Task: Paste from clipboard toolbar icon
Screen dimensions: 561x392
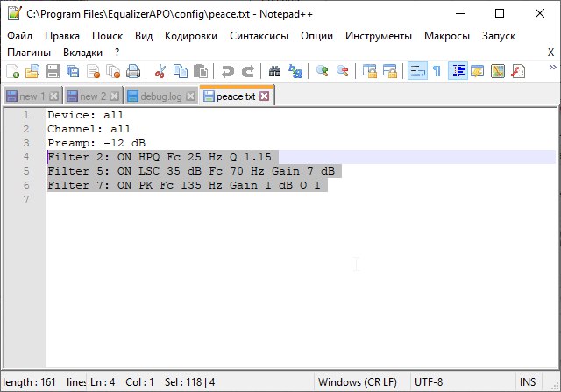Action: [201, 71]
